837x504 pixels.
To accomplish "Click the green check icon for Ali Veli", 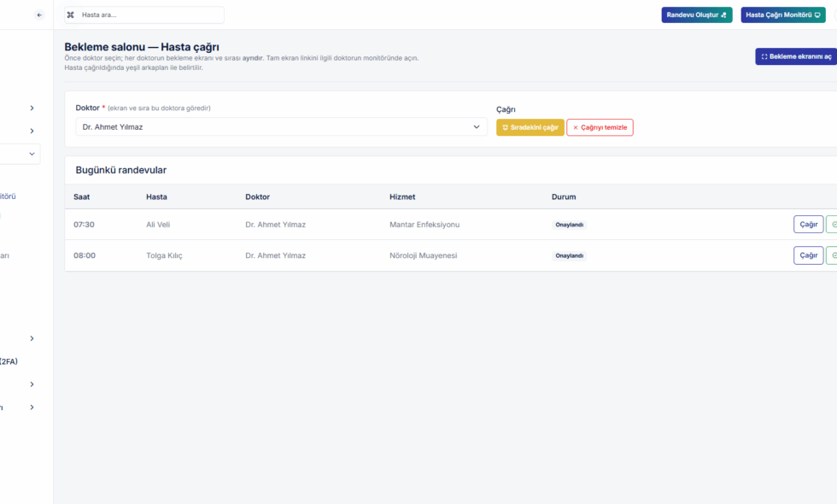I will click(832, 225).
